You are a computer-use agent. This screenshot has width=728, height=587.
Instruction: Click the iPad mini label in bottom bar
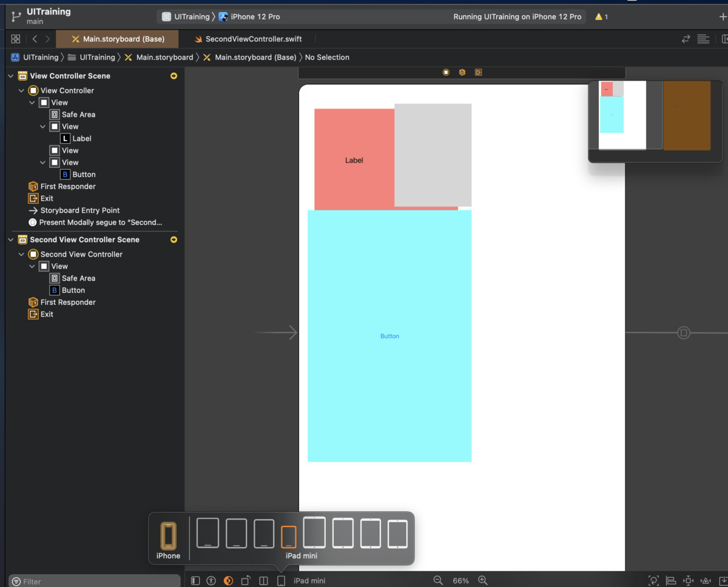click(x=309, y=580)
